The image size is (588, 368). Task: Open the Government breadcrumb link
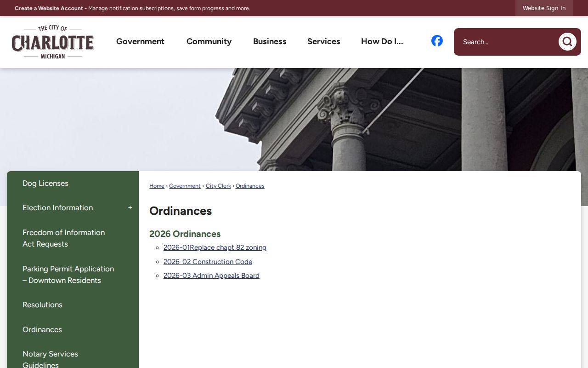[x=185, y=186]
